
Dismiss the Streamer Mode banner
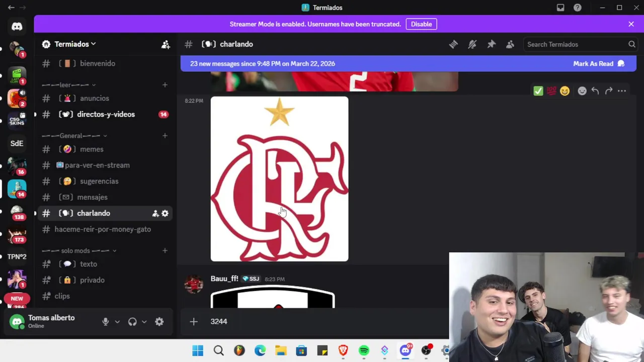pos(631,24)
